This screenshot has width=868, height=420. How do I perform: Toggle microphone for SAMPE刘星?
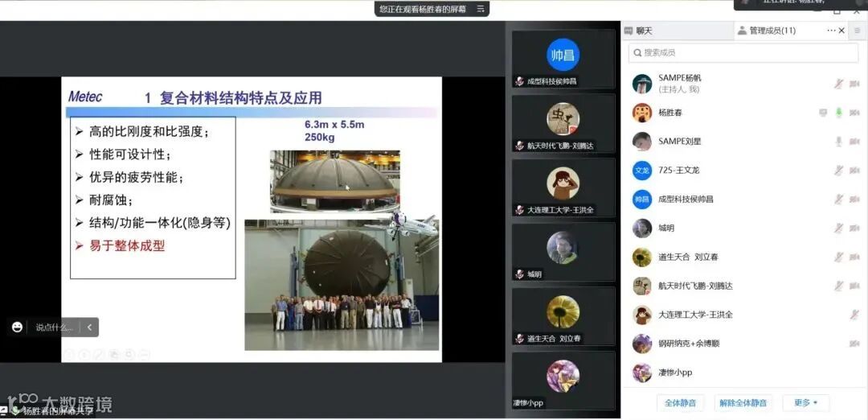(x=838, y=142)
